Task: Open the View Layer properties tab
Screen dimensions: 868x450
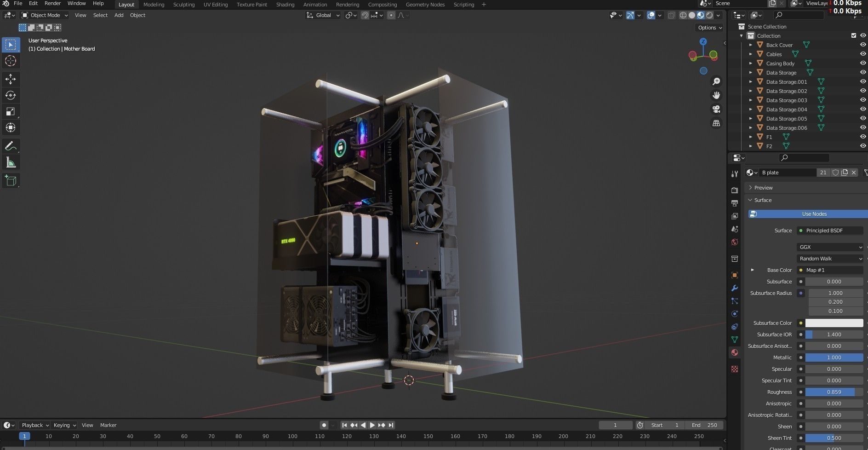Action: (735, 216)
